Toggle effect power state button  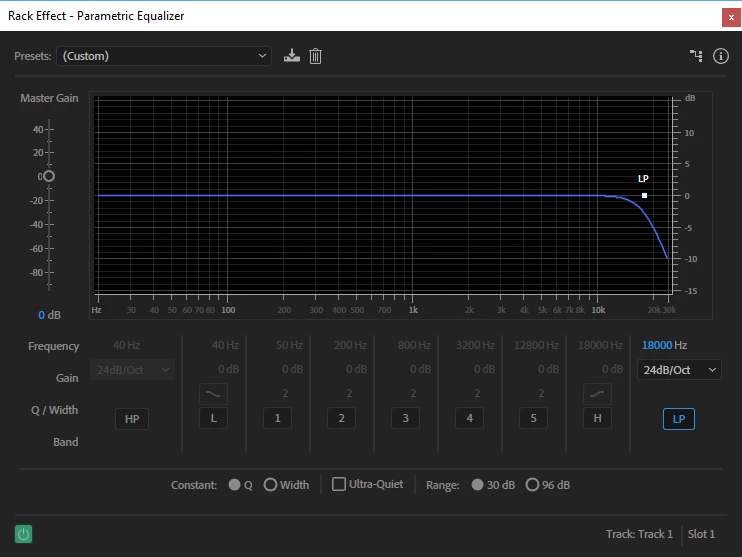[x=24, y=534]
